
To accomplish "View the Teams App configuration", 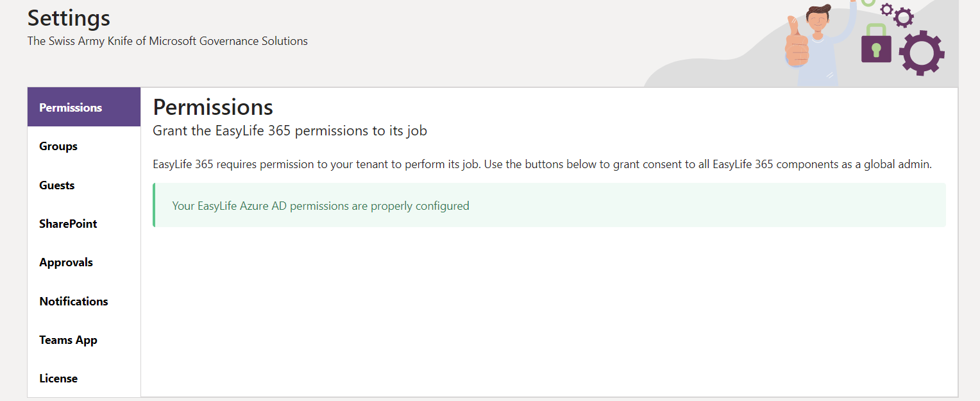I will 68,339.
